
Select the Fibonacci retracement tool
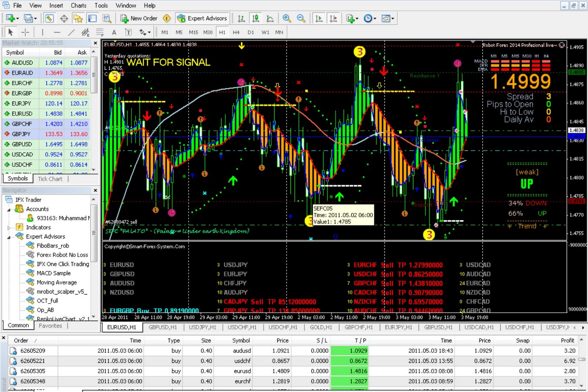(x=100, y=32)
